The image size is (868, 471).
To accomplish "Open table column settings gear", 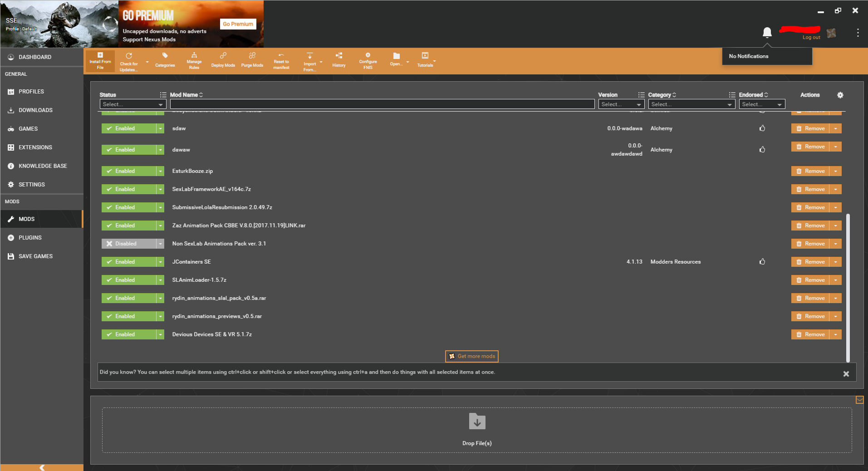I will pyautogui.click(x=840, y=95).
